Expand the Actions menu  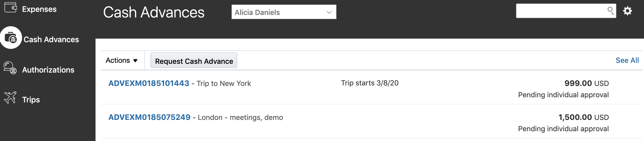(122, 60)
